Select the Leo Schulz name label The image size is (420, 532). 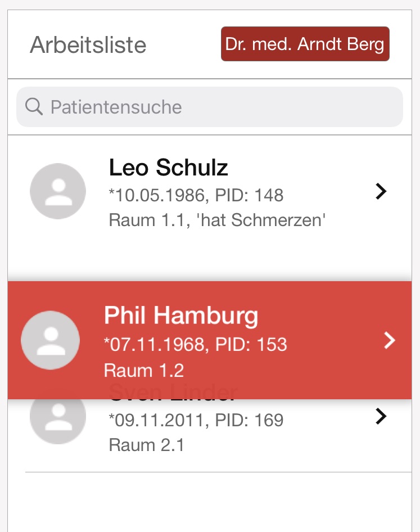[168, 167]
